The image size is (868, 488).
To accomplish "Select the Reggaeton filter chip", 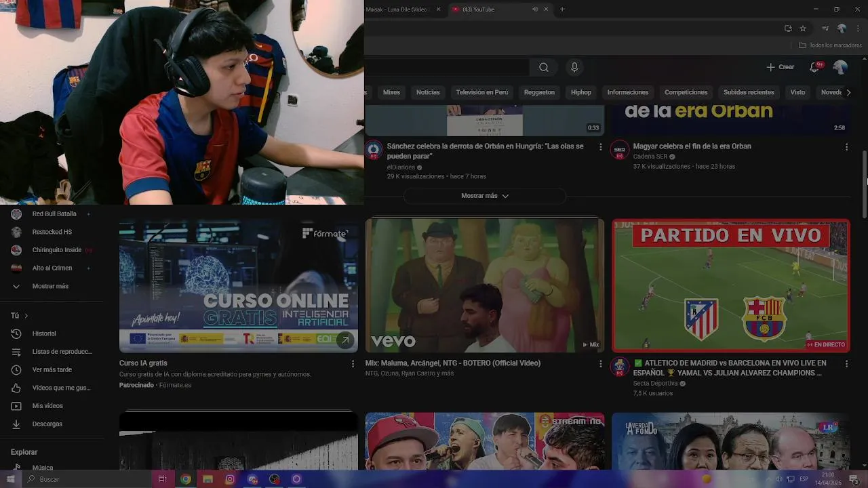I will [x=539, y=92].
